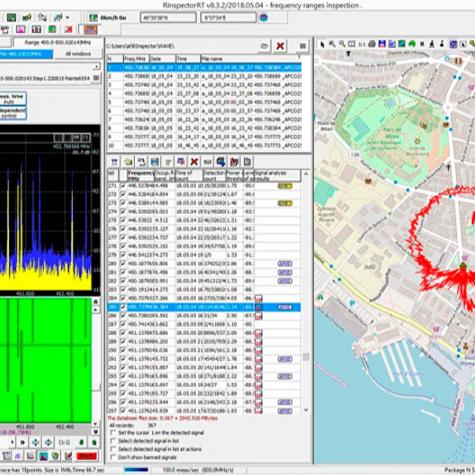Viewport: 475px width, 475px height.
Task: Click the fast-forward play button under waterfall
Action: (x=23, y=442)
